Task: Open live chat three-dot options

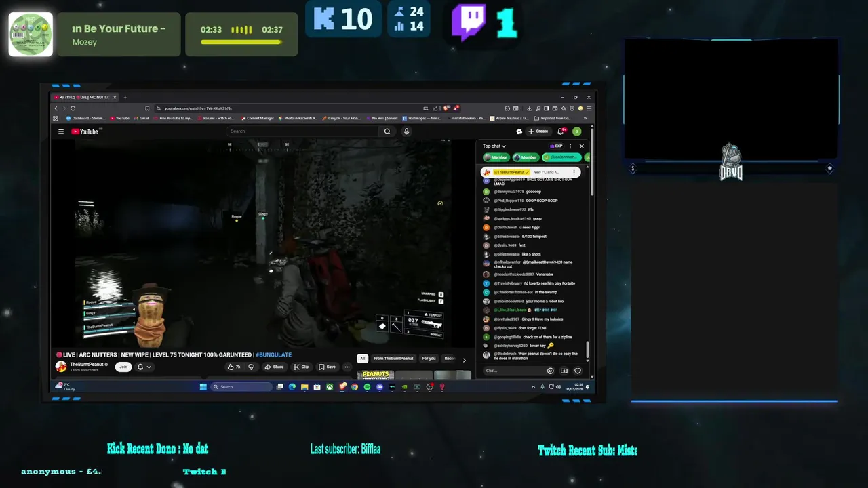Action: click(x=570, y=146)
